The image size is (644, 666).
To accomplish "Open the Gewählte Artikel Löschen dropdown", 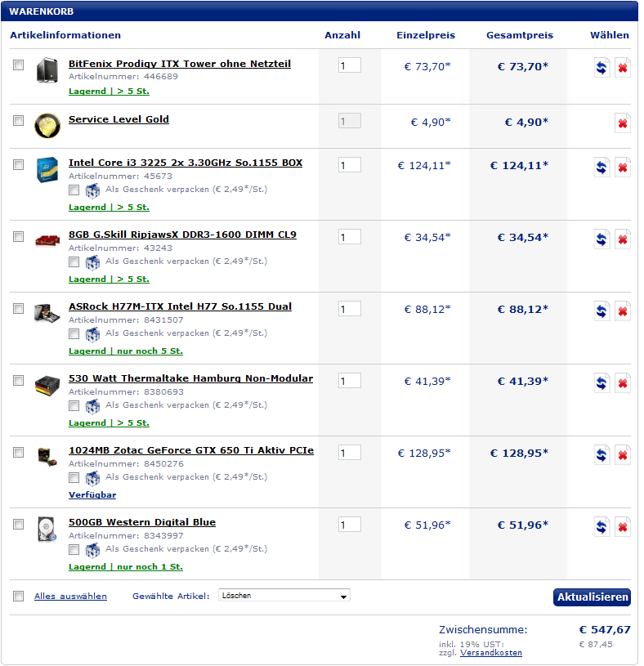I will coord(284,596).
